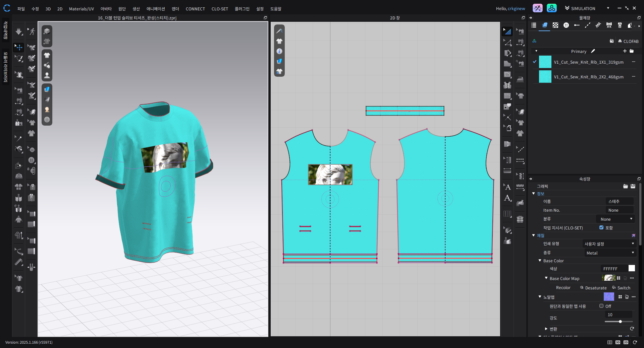Click the Base Color white swatch
Viewport: 644px width, 348px height.
coord(632,269)
